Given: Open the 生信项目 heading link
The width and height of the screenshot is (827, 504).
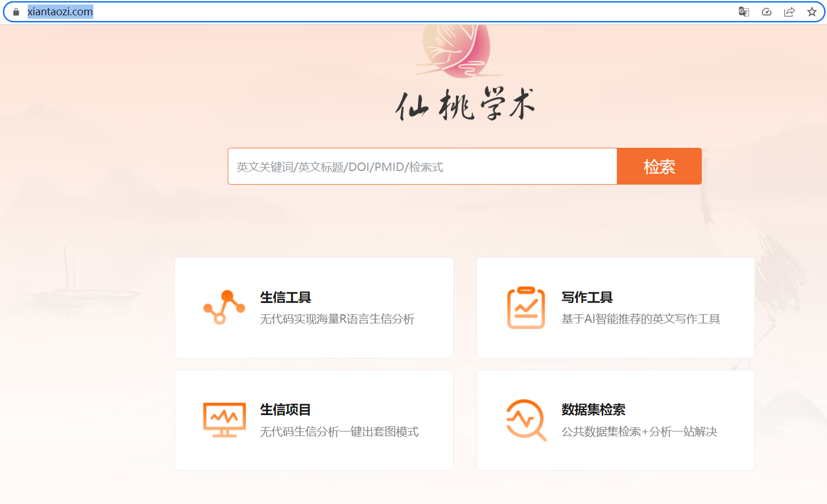Looking at the screenshot, I should coord(285,409).
